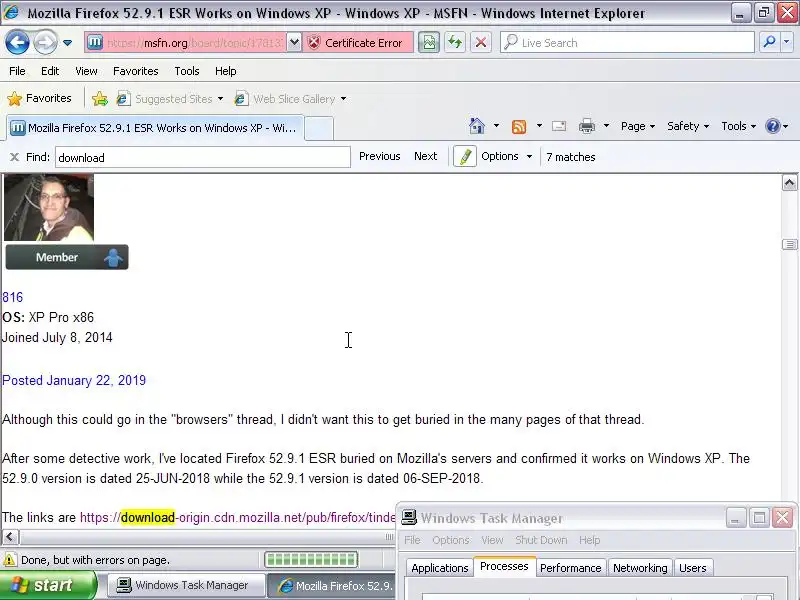Open the View menu
This screenshot has height=600, width=800.
(x=86, y=71)
